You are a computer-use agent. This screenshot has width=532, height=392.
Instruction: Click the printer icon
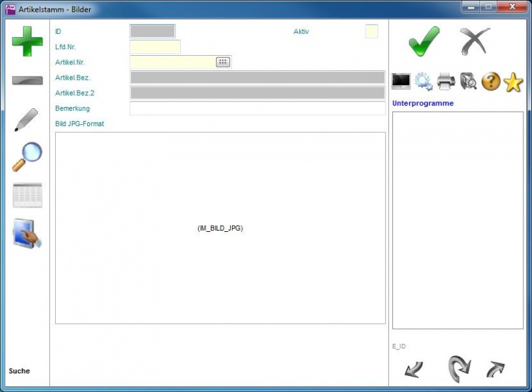446,82
